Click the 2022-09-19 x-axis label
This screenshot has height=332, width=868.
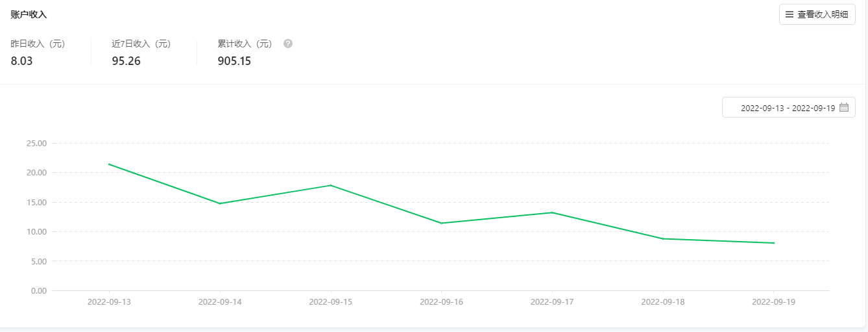(x=774, y=302)
